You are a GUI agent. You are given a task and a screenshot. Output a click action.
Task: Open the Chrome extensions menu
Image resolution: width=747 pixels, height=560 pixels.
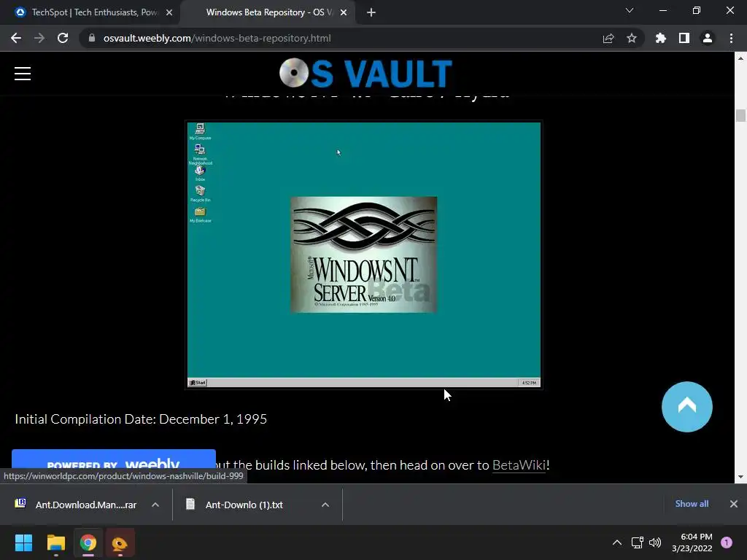pos(661,38)
